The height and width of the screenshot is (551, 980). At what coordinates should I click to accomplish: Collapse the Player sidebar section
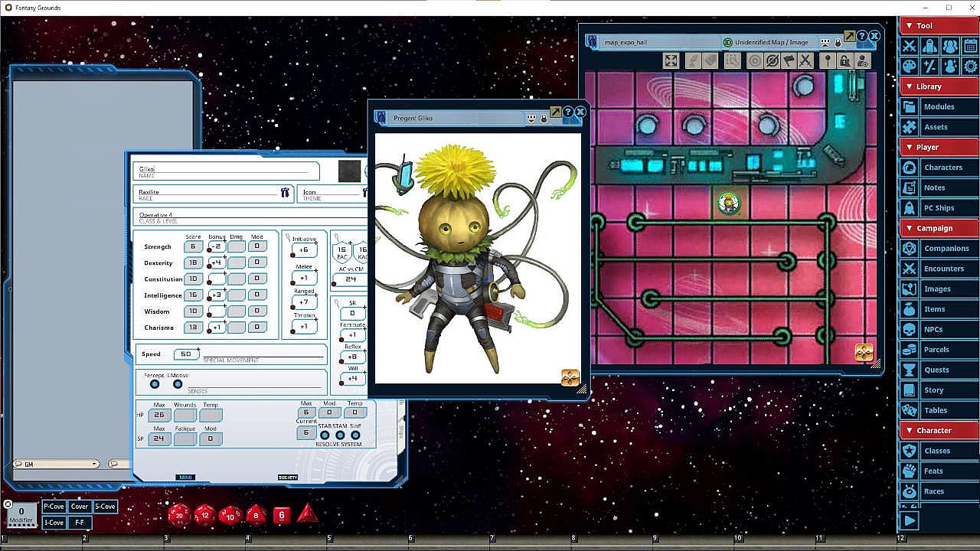click(x=939, y=147)
